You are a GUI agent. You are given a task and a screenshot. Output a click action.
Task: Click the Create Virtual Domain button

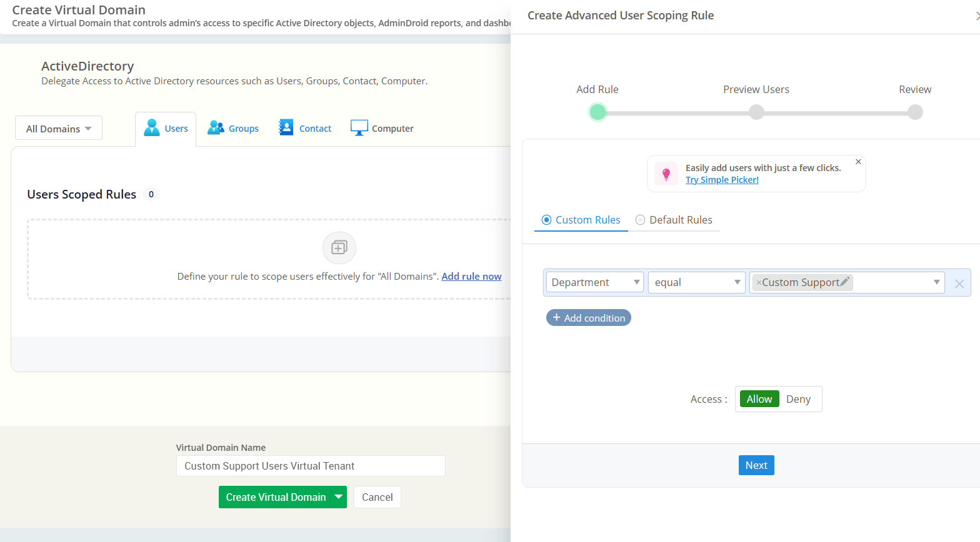click(x=275, y=497)
